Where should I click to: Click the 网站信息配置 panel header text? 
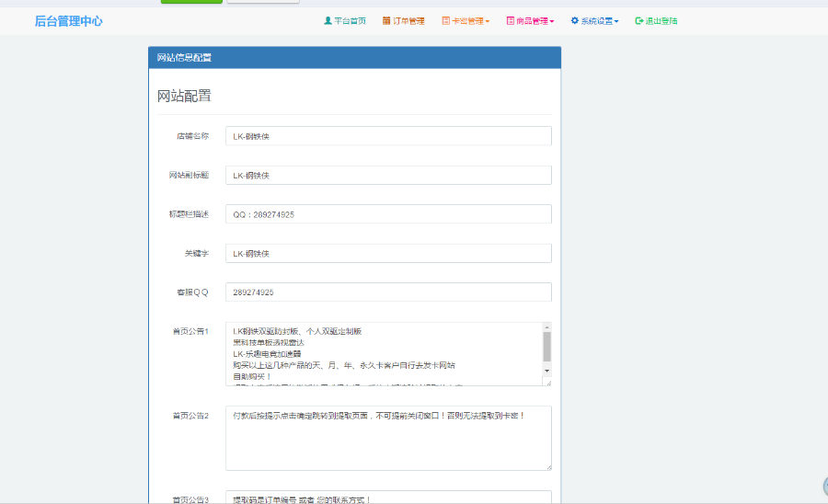point(184,58)
